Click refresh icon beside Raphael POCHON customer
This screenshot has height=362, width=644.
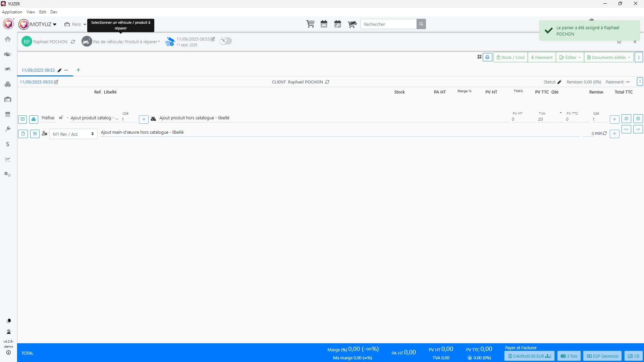tap(73, 42)
